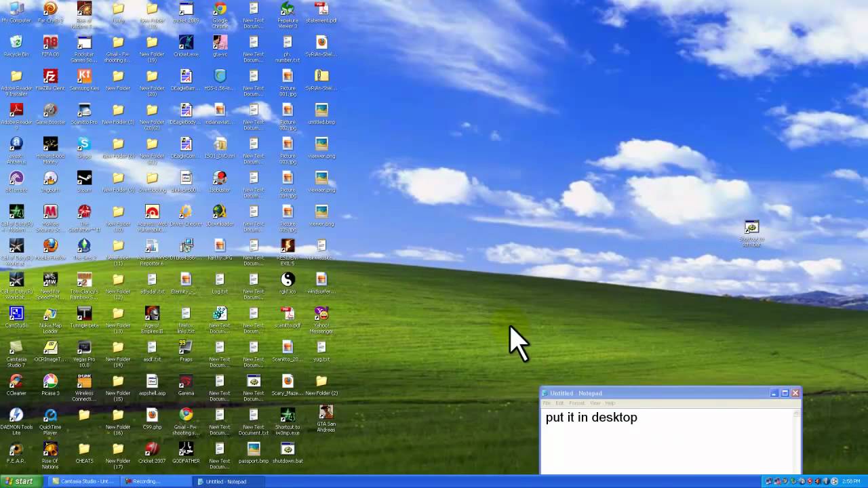
Task: Select the Picasa 3 shortcut
Action: pyautogui.click(x=50, y=386)
